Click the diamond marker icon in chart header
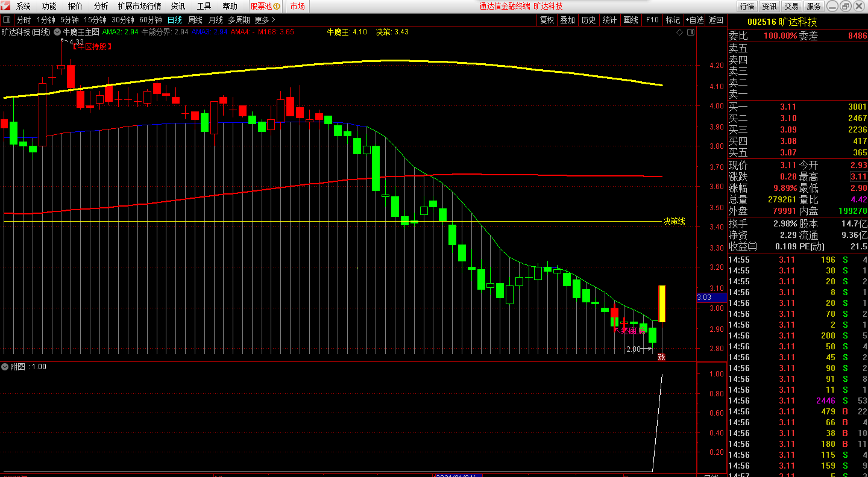 [680, 32]
